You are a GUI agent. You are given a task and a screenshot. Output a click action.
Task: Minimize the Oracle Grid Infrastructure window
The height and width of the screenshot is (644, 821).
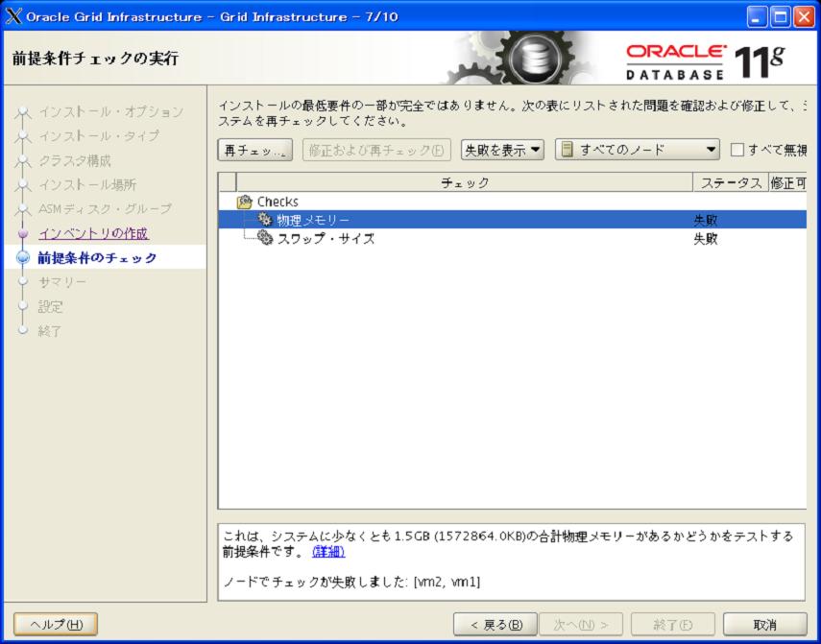(x=756, y=16)
